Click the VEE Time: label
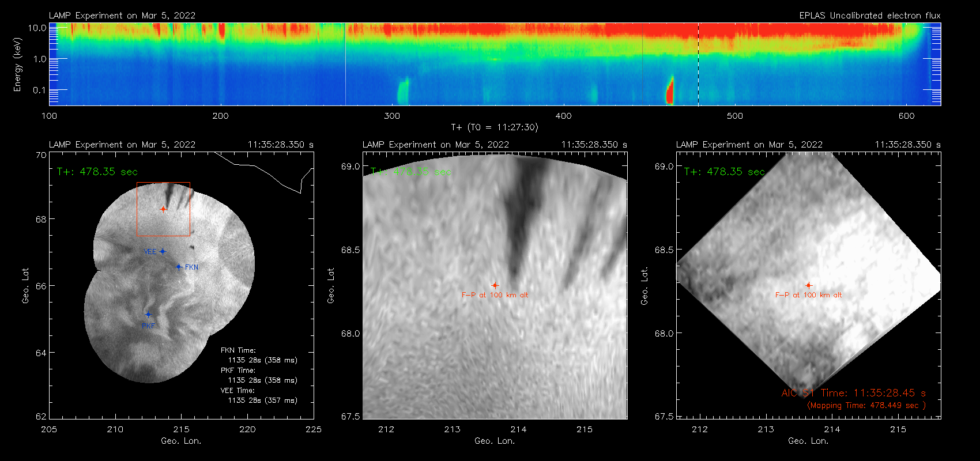 click(x=238, y=391)
